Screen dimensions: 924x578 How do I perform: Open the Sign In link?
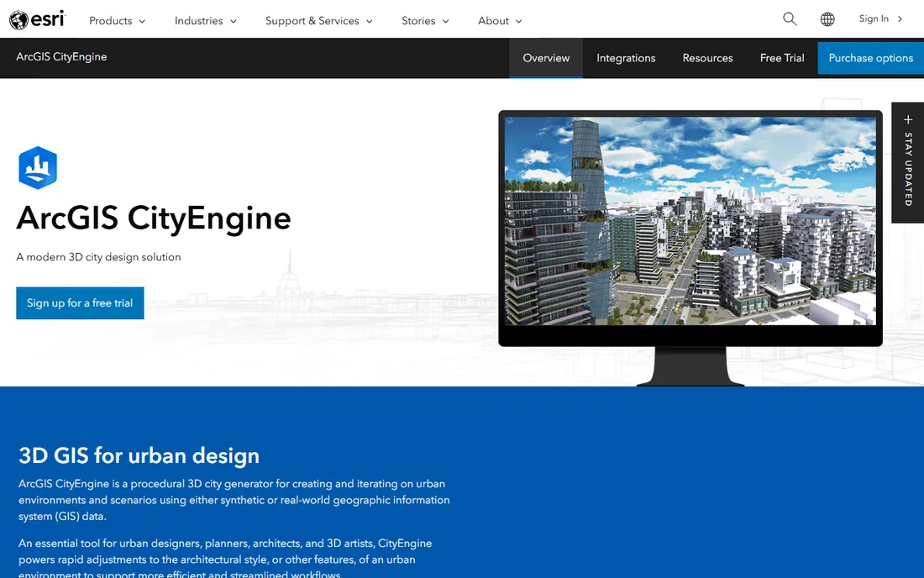click(880, 18)
